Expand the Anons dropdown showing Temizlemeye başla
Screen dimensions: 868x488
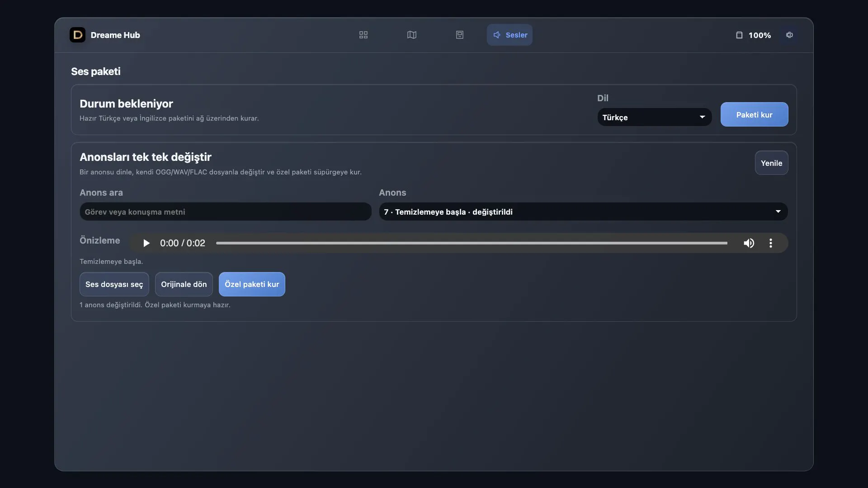coord(583,211)
